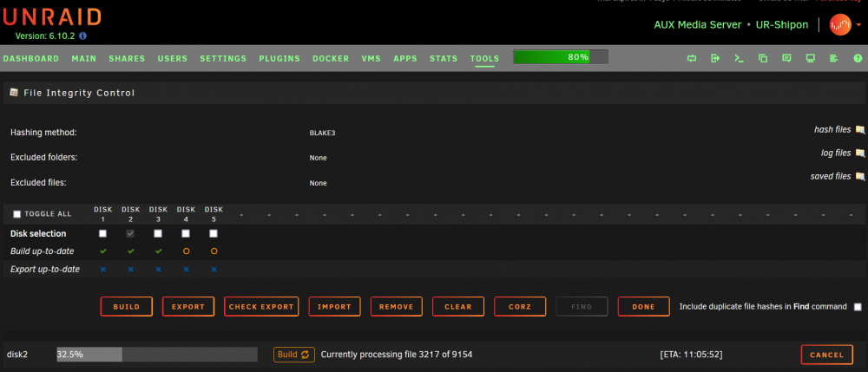Select the Tools tab
Viewport: 868px width, 372px height.
click(x=484, y=59)
